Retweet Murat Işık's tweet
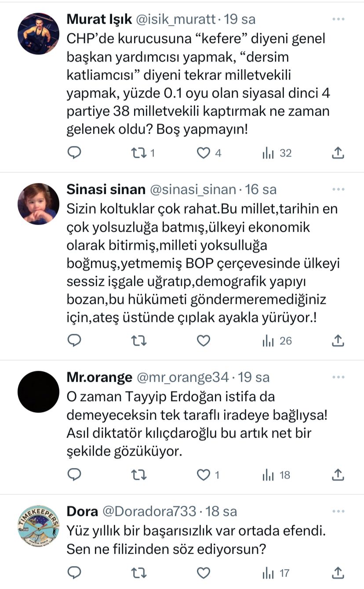Image resolution: width=364 pixels, height=589 pixels. [x=139, y=153]
